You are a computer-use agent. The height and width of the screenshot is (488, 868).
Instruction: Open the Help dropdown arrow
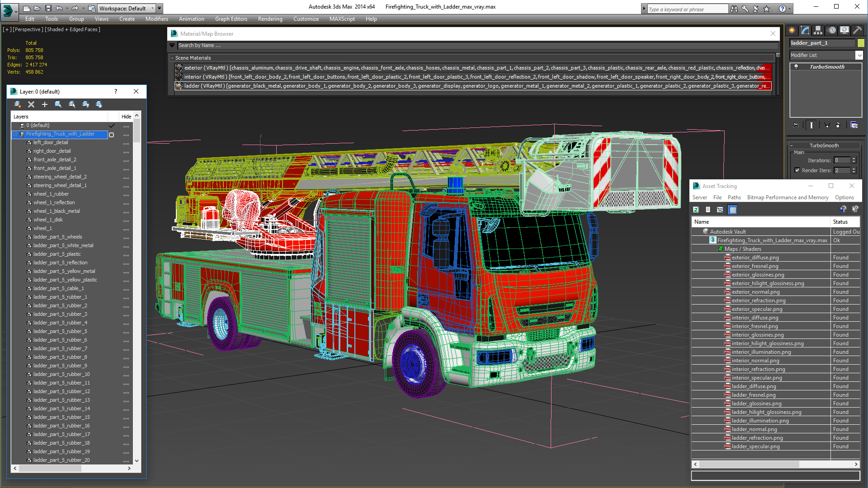point(790,9)
